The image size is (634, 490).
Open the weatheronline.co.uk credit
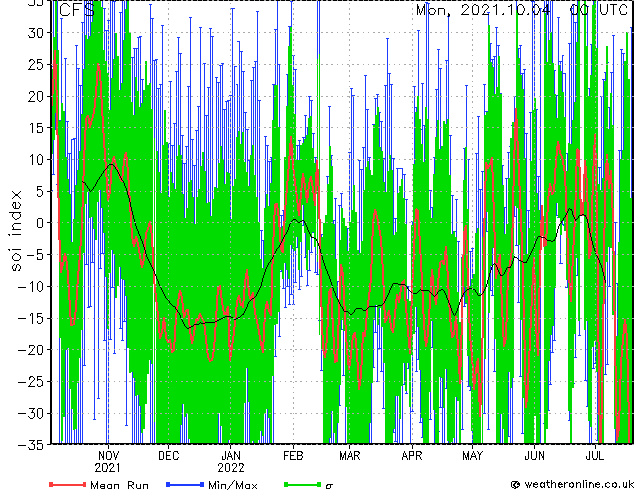click(x=572, y=484)
